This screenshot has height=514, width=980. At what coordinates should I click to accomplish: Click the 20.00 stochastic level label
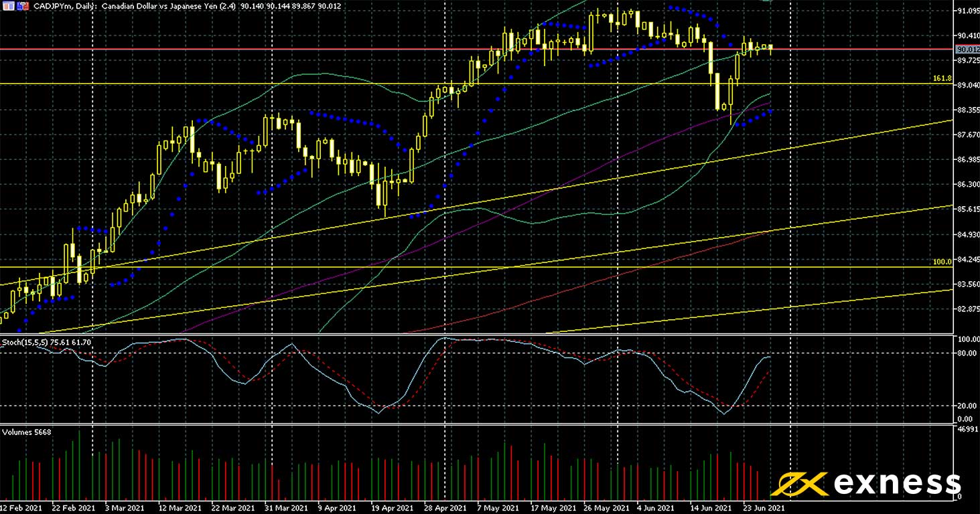click(x=966, y=406)
